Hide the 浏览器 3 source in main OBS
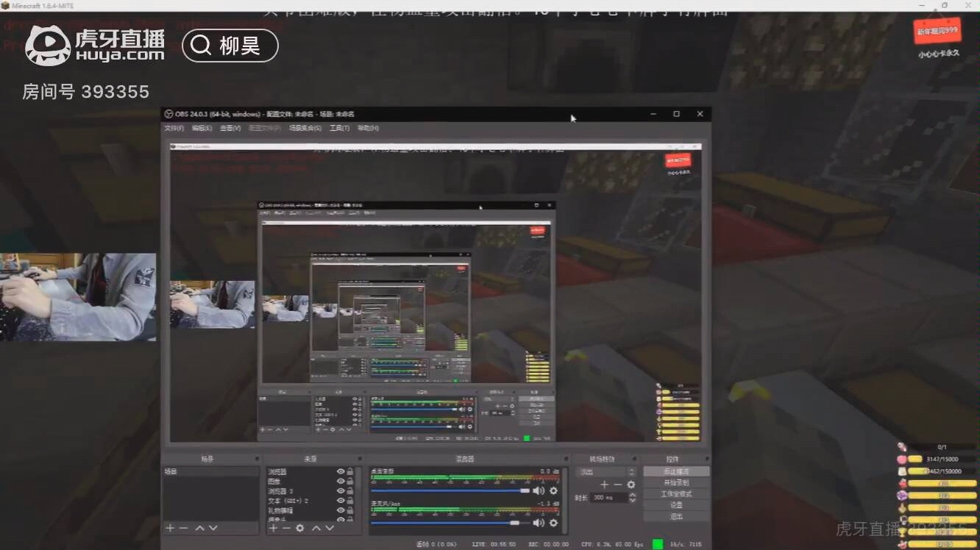980x550 pixels. click(341, 490)
